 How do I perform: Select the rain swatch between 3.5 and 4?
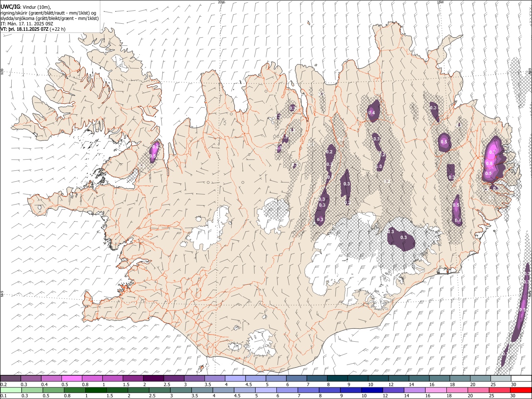[203, 390]
